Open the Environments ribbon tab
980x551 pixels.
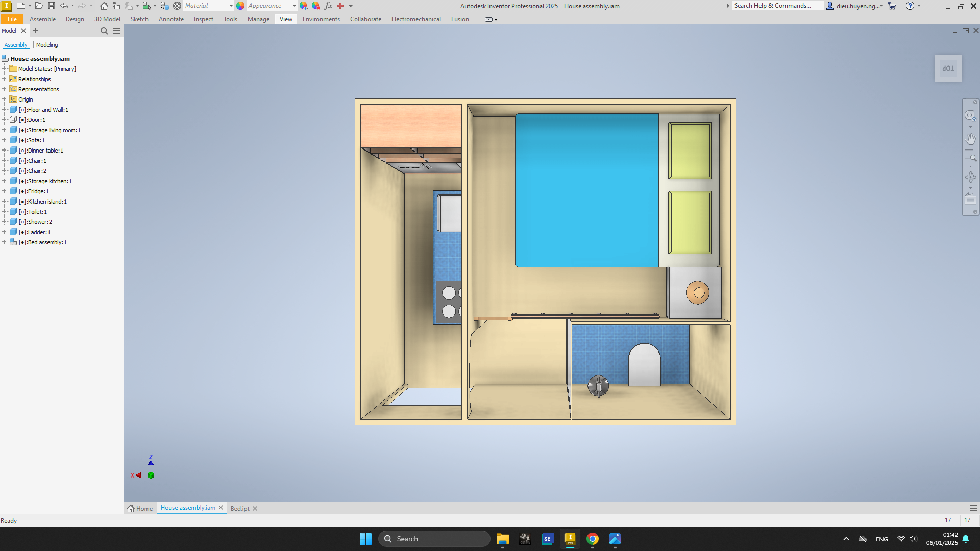(321, 19)
